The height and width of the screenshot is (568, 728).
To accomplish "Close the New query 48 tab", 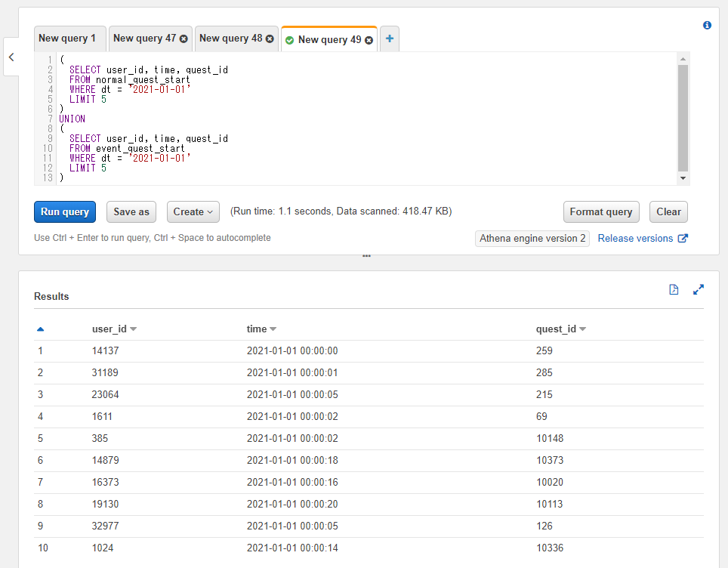I will pyautogui.click(x=270, y=39).
